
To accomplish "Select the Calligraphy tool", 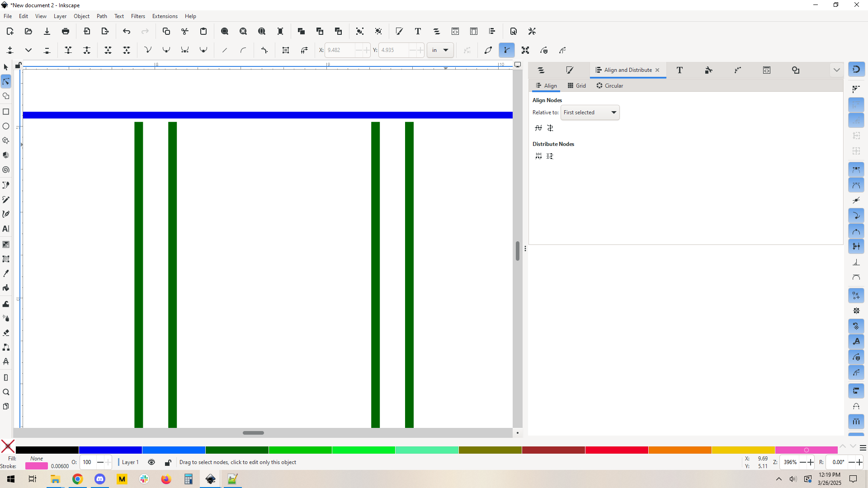I will coord(6,214).
